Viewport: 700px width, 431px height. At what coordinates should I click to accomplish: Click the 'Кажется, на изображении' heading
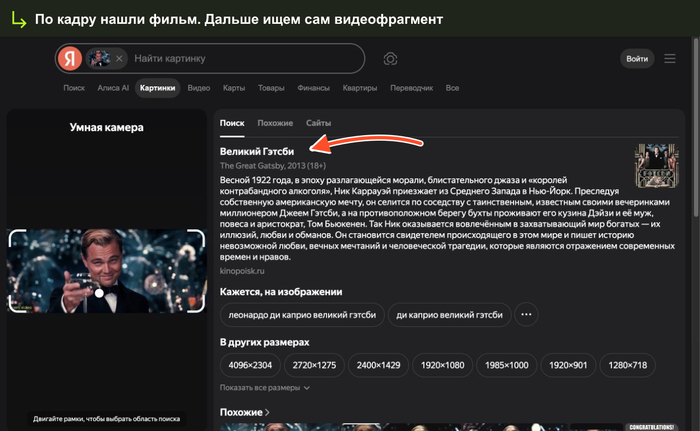coord(281,292)
